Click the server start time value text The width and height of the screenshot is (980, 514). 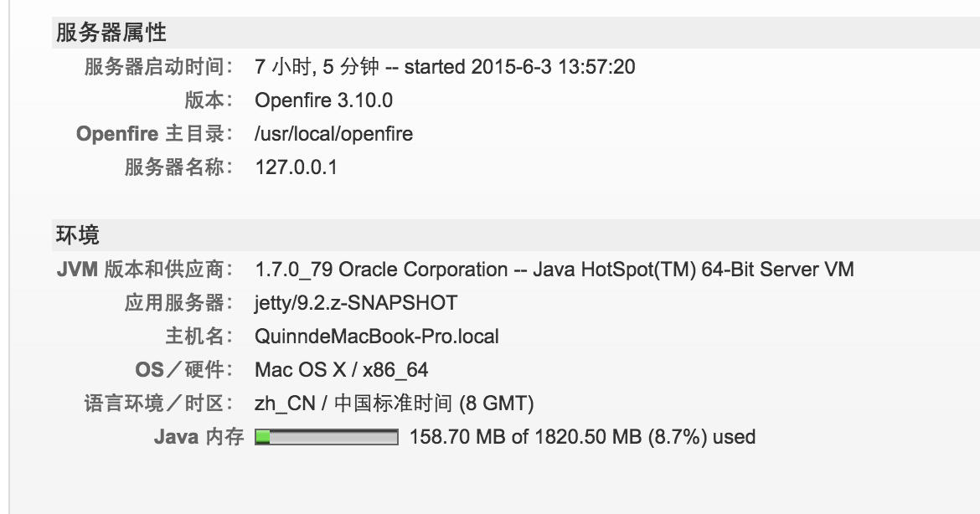coord(445,67)
